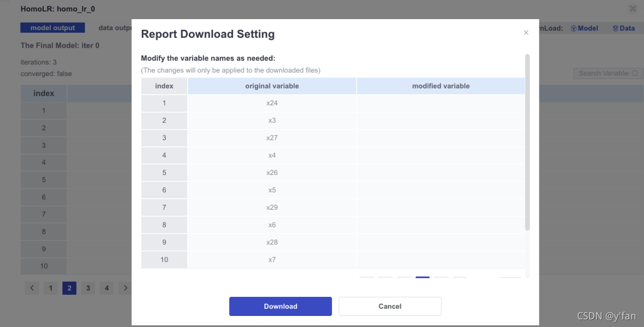Switch to the data output tab

[115, 28]
